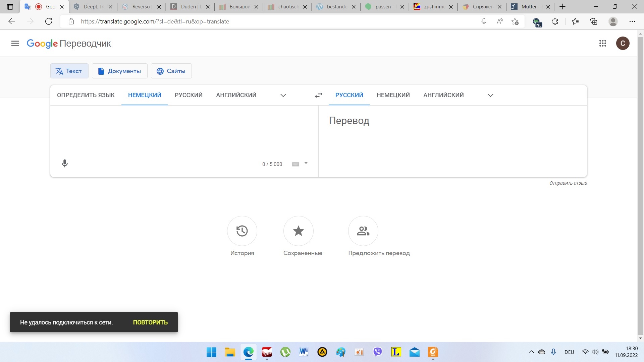Open the Google Translate main menu hamburger
Viewport: 644px width, 362px height.
[15, 43]
